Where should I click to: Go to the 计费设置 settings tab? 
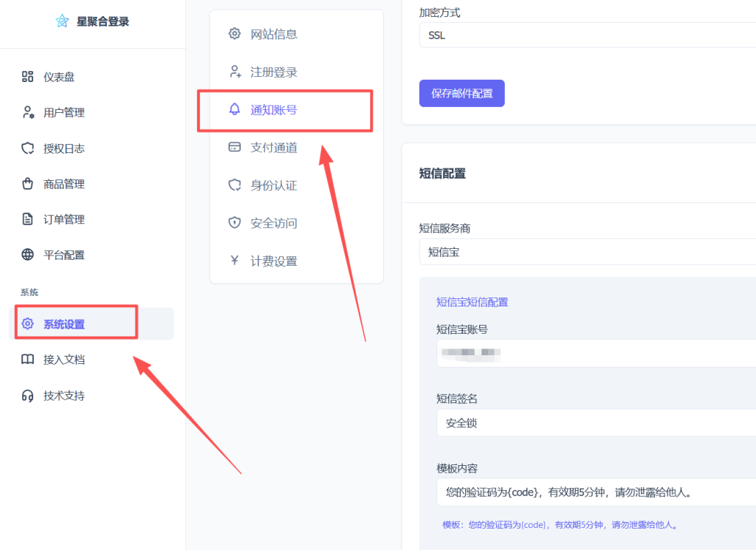coord(274,261)
